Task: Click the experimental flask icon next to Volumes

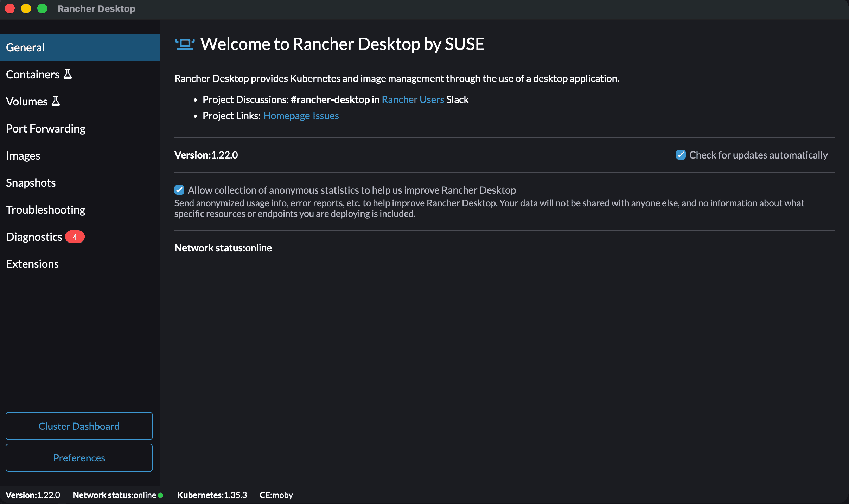Action: (55, 101)
